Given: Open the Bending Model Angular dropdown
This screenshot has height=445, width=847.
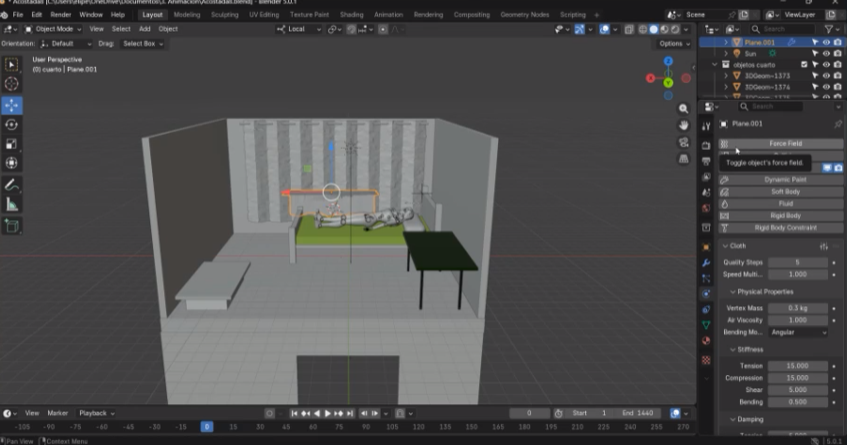Looking at the screenshot, I should click(x=797, y=332).
